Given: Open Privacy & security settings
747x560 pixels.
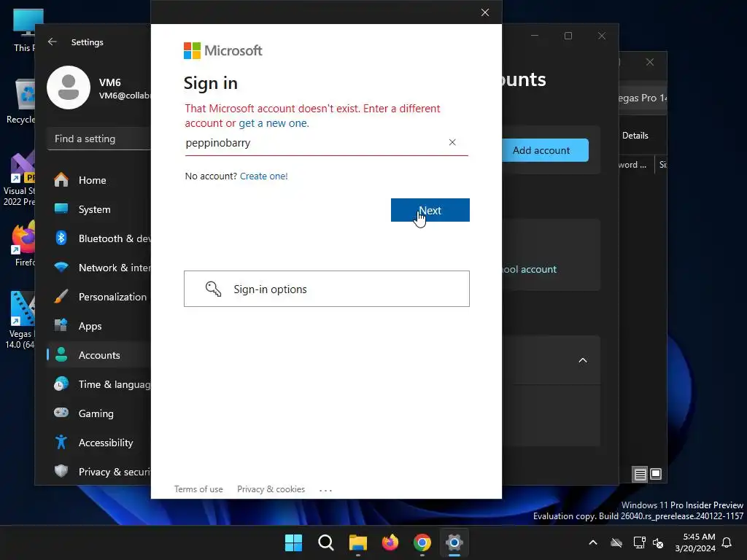Looking at the screenshot, I should [x=98, y=472].
